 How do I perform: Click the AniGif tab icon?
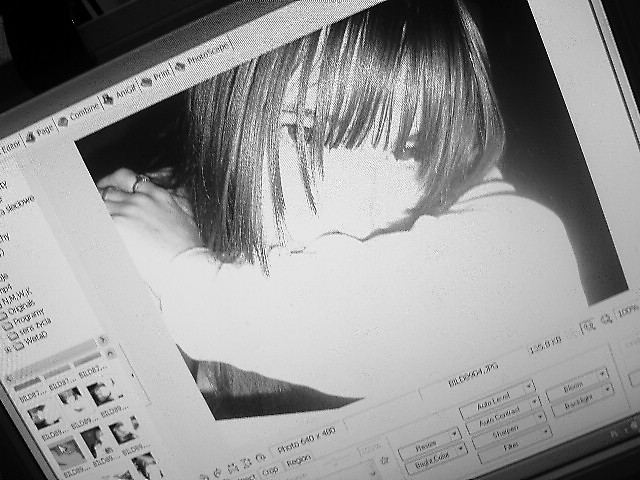pyautogui.click(x=108, y=99)
